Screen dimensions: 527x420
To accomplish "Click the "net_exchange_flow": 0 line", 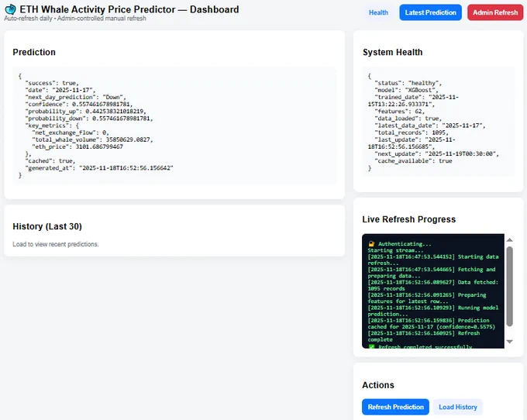I will [x=71, y=133].
